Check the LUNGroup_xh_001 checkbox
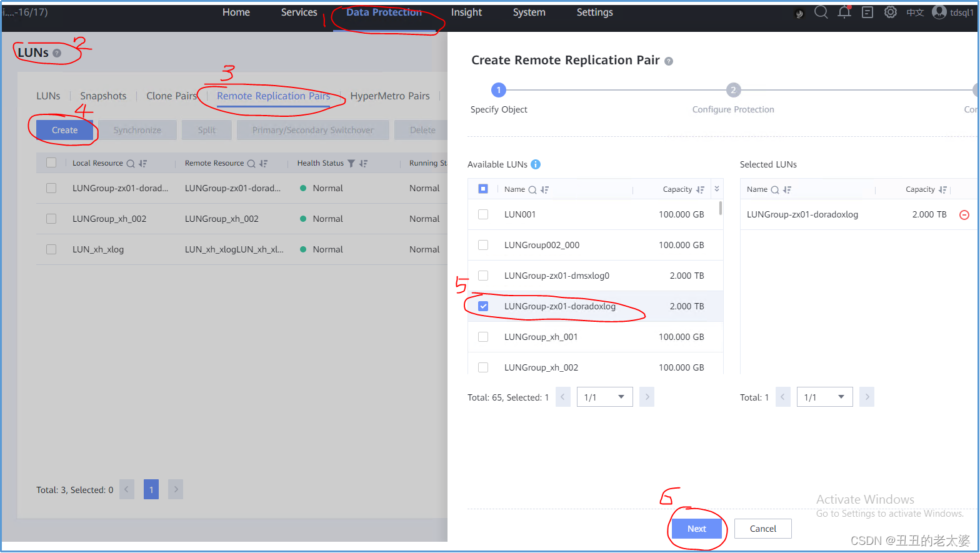This screenshot has width=980, height=553. [483, 337]
